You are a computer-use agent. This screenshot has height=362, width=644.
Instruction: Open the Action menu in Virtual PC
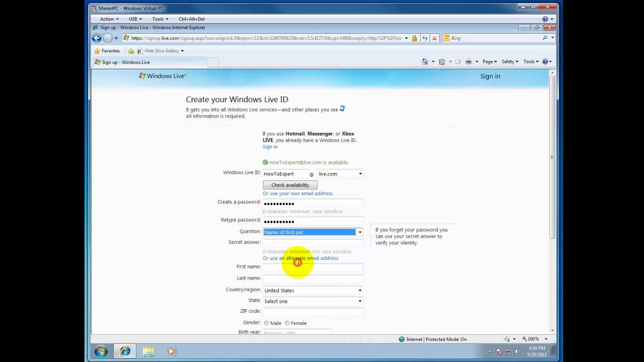click(x=109, y=19)
